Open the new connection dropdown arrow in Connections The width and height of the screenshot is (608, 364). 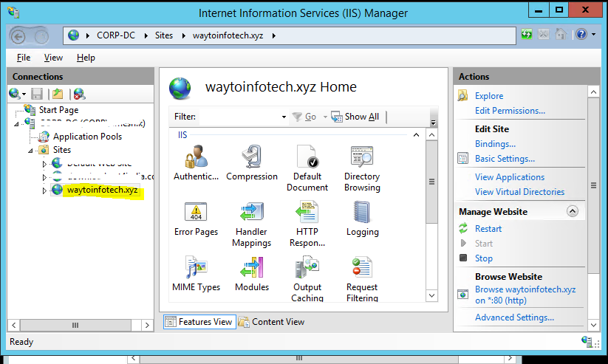point(24,94)
